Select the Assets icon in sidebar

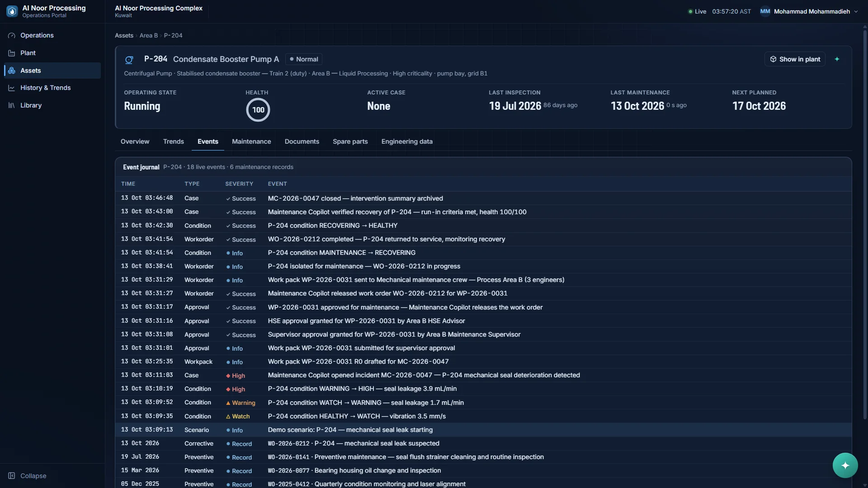point(12,70)
